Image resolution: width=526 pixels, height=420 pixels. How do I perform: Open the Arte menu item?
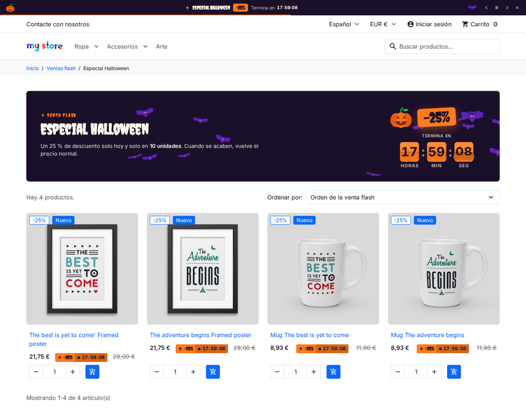(162, 46)
